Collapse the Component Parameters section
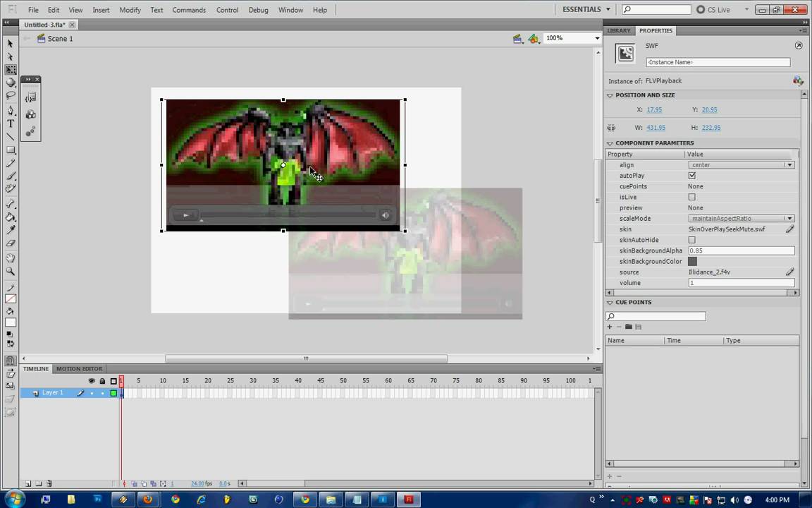The width and height of the screenshot is (812, 508). click(610, 143)
